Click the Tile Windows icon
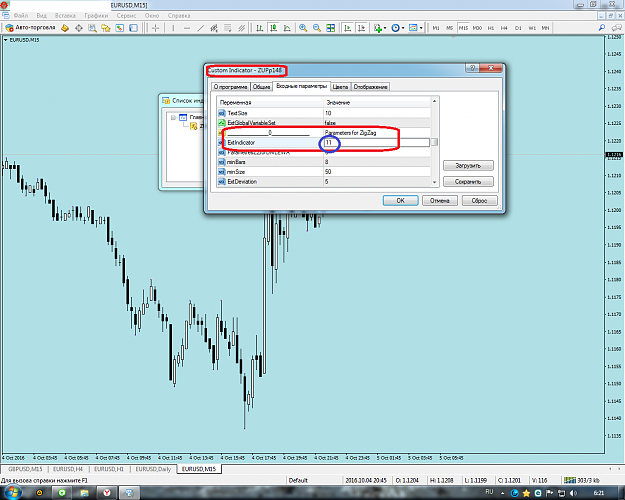The height and width of the screenshot is (500, 625). [x=330, y=28]
